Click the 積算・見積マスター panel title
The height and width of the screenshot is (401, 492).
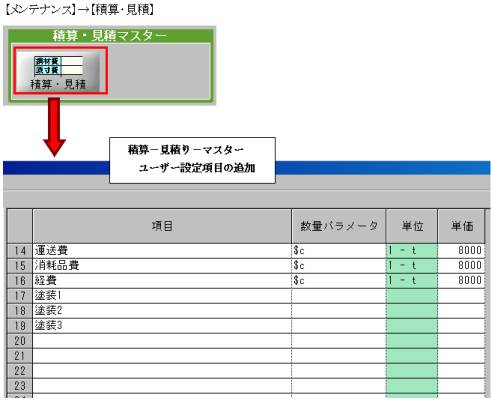(110, 36)
